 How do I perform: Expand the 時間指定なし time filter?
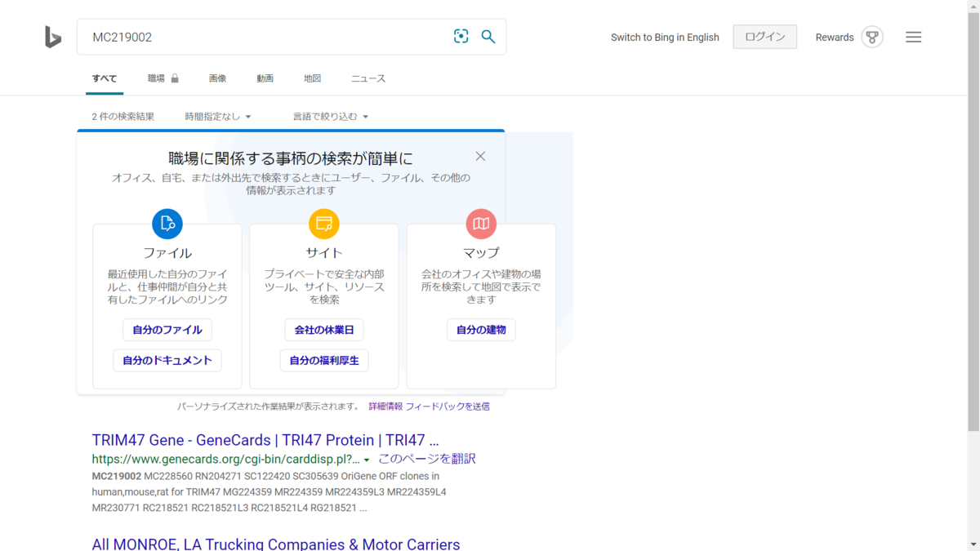pos(218,117)
